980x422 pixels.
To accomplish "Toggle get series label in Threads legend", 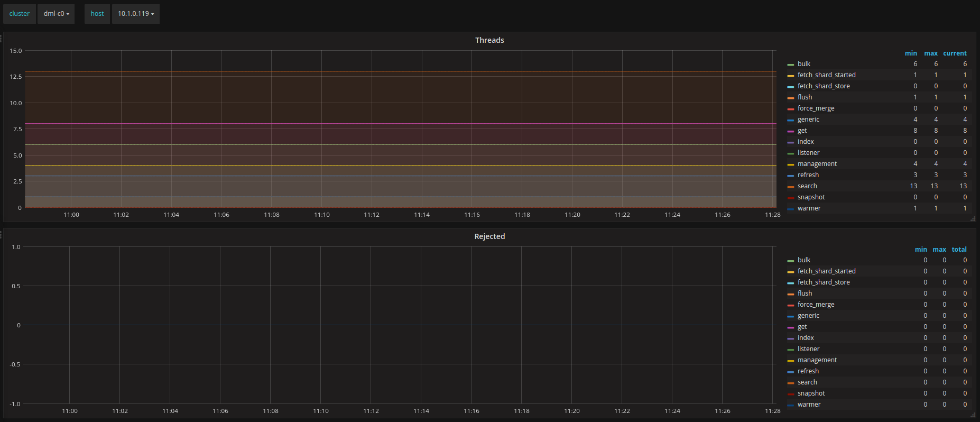I will (x=802, y=131).
